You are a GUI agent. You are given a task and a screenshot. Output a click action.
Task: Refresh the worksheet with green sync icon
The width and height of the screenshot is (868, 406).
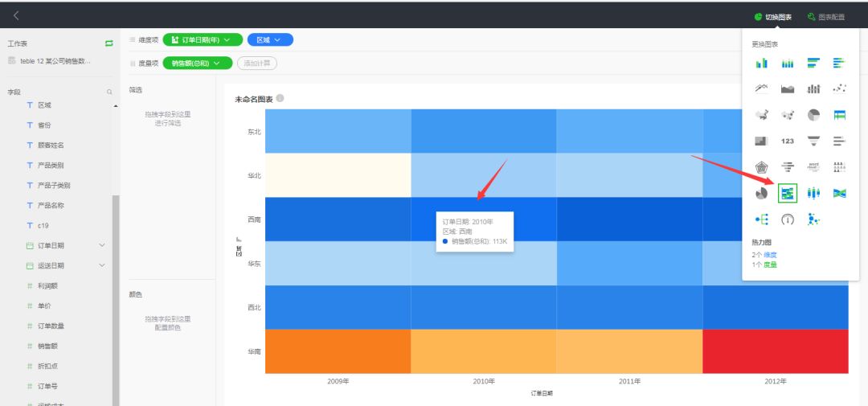109,43
